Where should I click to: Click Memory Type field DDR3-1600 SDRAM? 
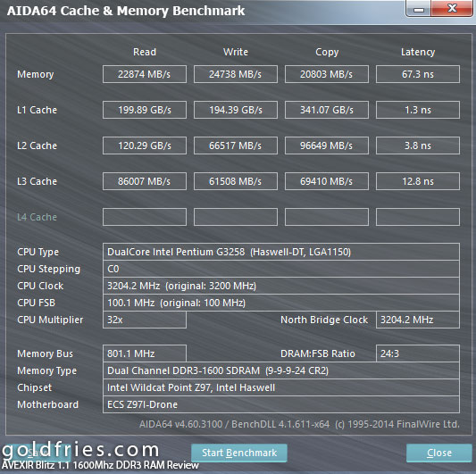[x=281, y=370]
